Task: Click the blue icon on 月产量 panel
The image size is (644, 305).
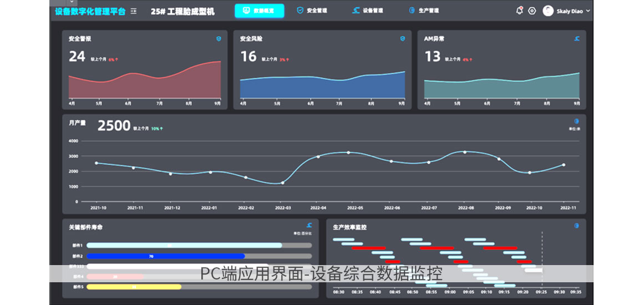Action: pyautogui.click(x=577, y=121)
